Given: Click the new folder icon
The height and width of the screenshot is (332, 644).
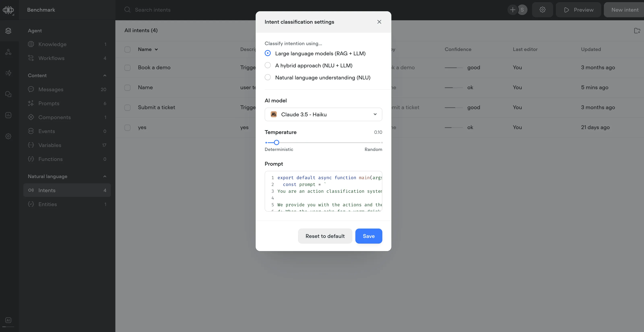Looking at the screenshot, I should 637,31.
